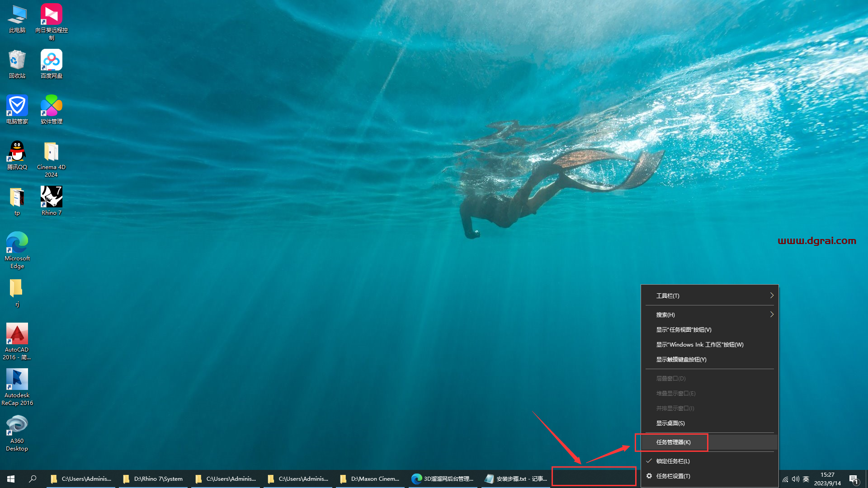The width and height of the screenshot is (868, 488).
Task: Select the Microsoft Edge desktop icon
Action: (17, 250)
